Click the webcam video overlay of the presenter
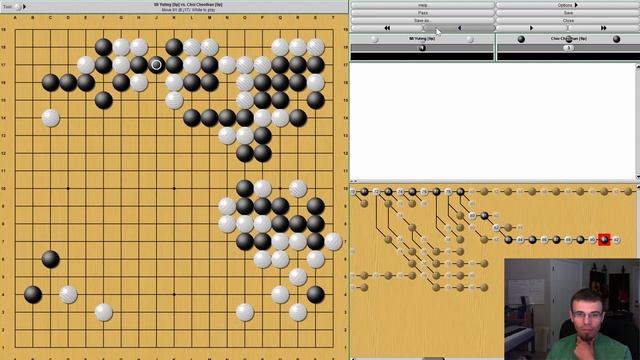The width and height of the screenshot is (640, 360). click(572, 309)
